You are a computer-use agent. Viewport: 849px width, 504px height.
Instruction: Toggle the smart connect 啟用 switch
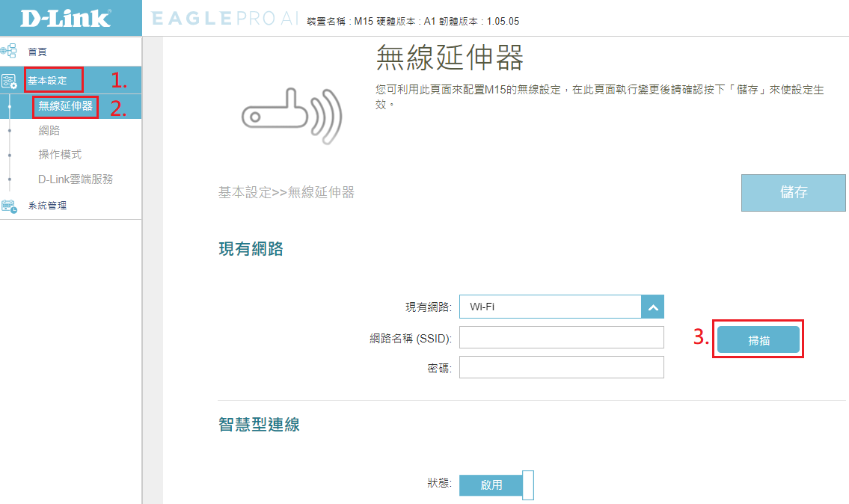pyautogui.click(x=496, y=485)
